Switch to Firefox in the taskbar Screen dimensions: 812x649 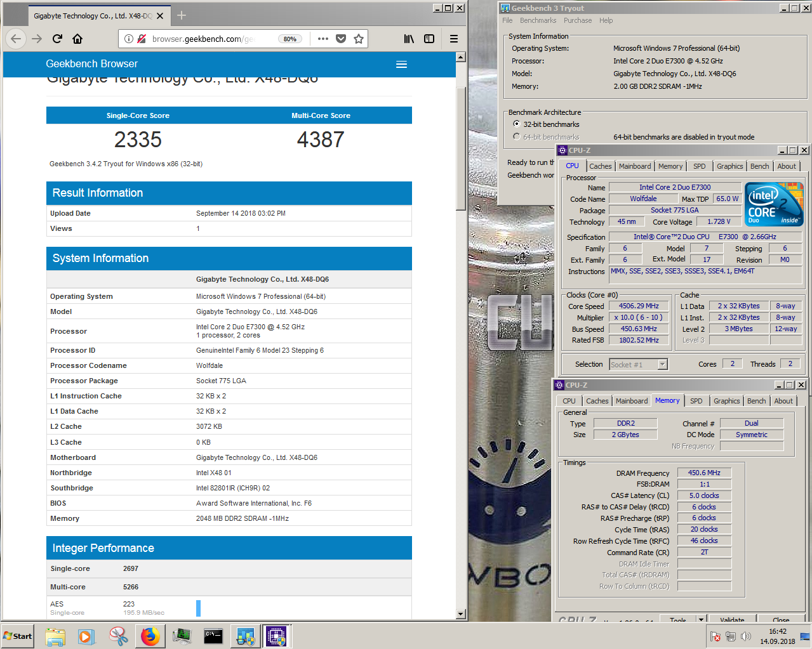pos(150,636)
